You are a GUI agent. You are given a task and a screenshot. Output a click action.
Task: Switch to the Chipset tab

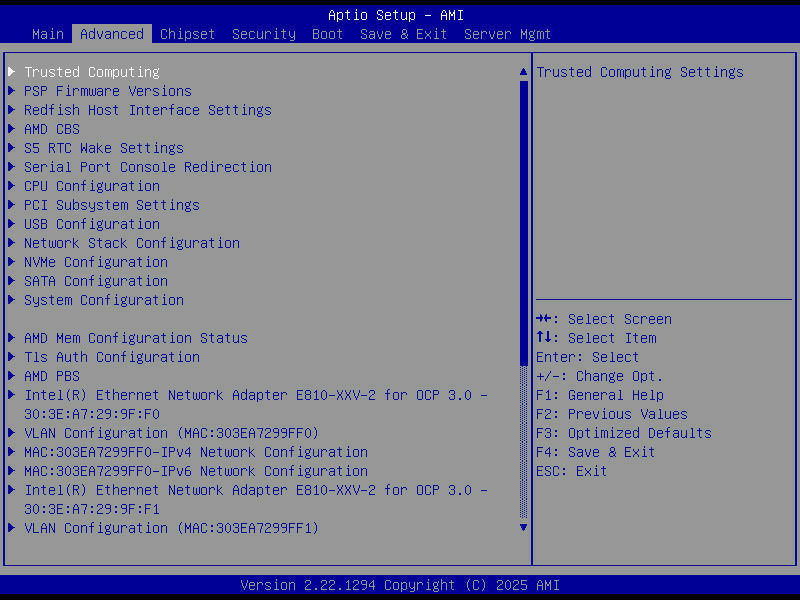click(187, 34)
